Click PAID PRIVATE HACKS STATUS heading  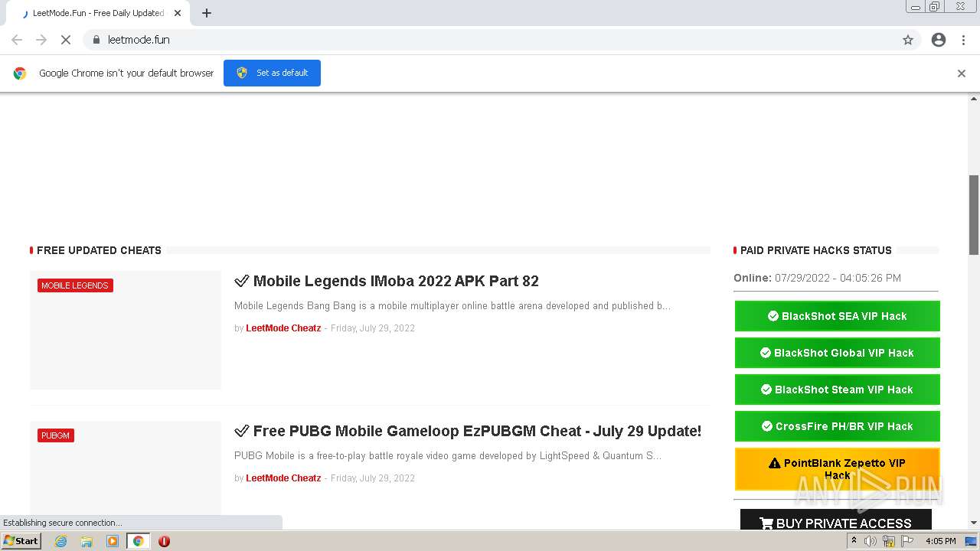pos(816,250)
